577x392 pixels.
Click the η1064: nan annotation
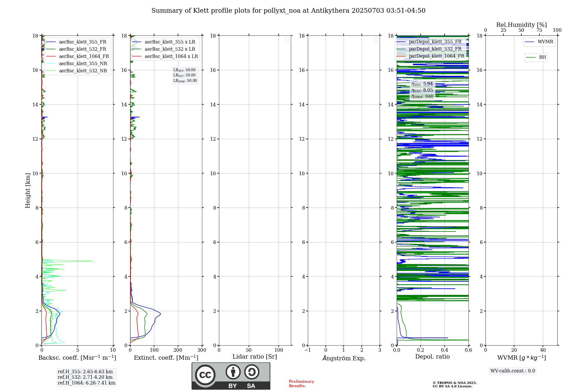[422, 96]
